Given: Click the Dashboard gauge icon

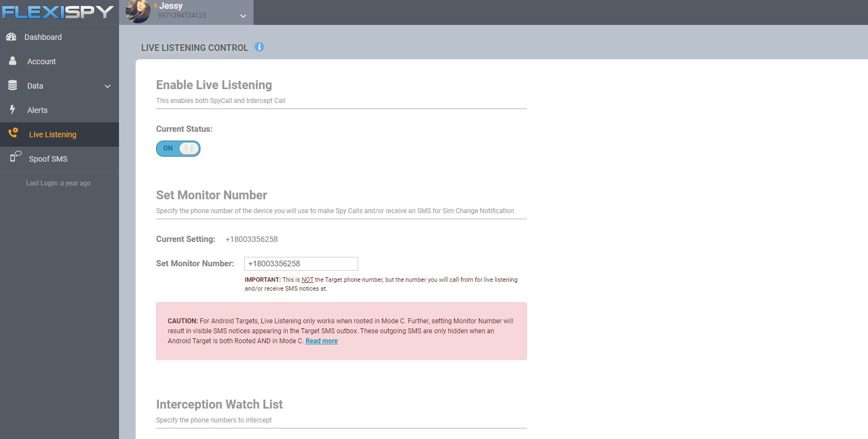Looking at the screenshot, I should (11, 37).
